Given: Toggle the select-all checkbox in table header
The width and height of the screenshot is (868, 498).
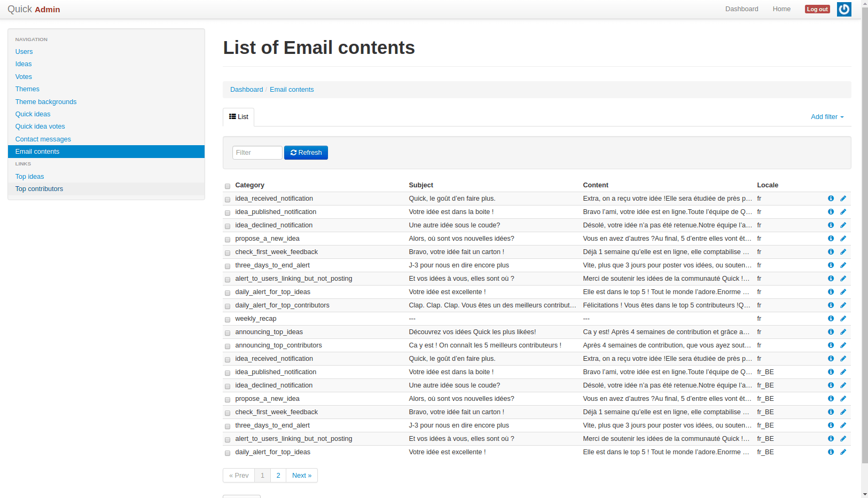Looking at the screenshot, I should click(228, 186).
